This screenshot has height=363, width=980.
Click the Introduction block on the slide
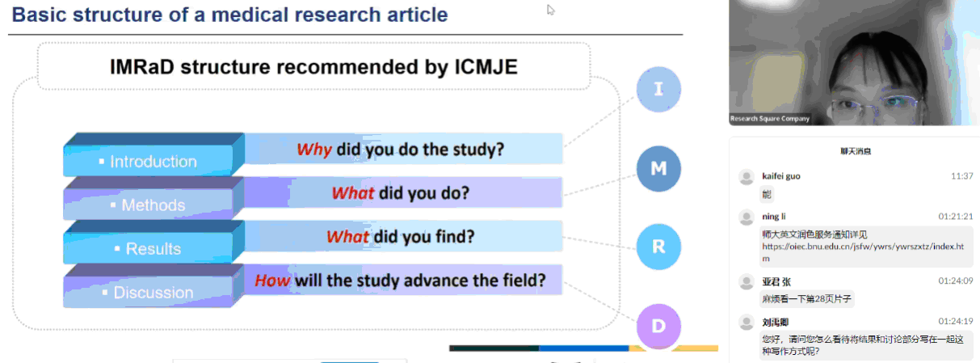(153, 161)
